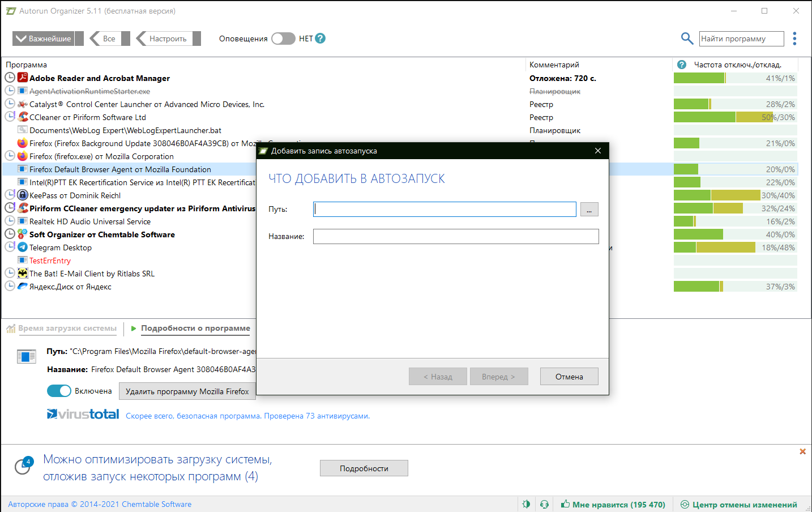Select Firefox Default Browser Agent row
The image size is (812, 512).
[x=120, y=169]
